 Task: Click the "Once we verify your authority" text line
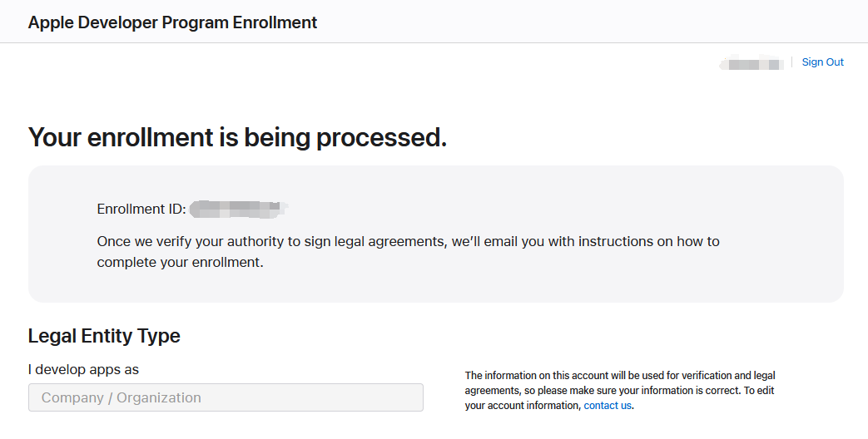(408, 242)
